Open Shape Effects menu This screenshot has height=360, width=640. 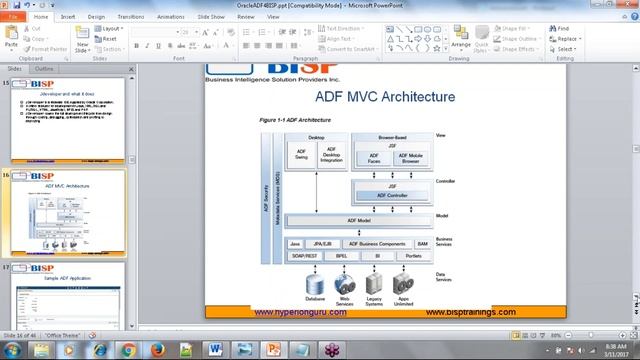pos(516,49)
